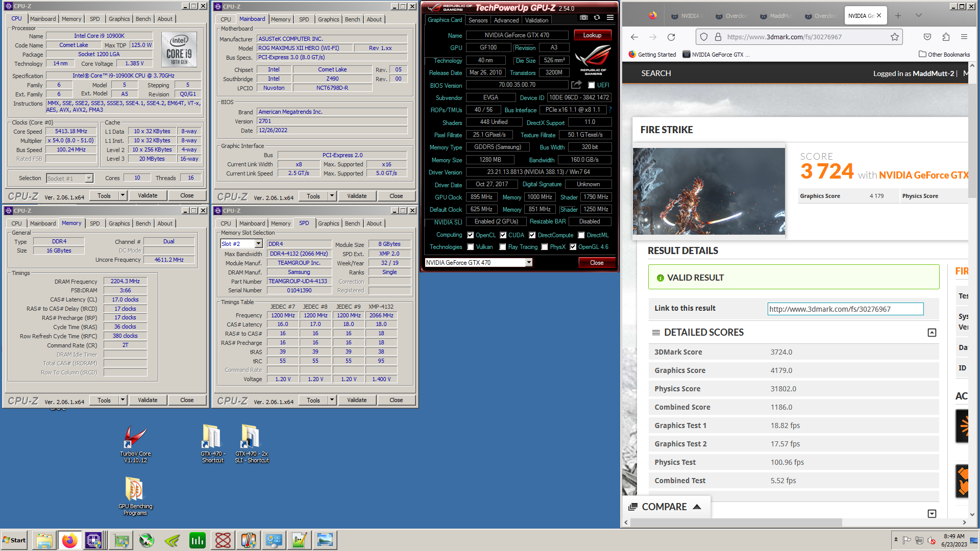Click the NVIDIA taskbar icon
This screenshot has width=980, height=551.
(x=171, y=540)
